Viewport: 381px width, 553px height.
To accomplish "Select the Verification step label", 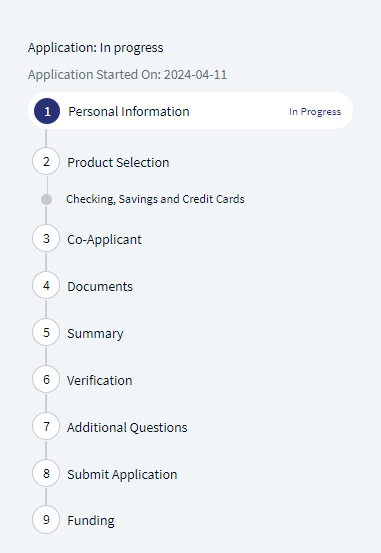I will click(99, 381).
